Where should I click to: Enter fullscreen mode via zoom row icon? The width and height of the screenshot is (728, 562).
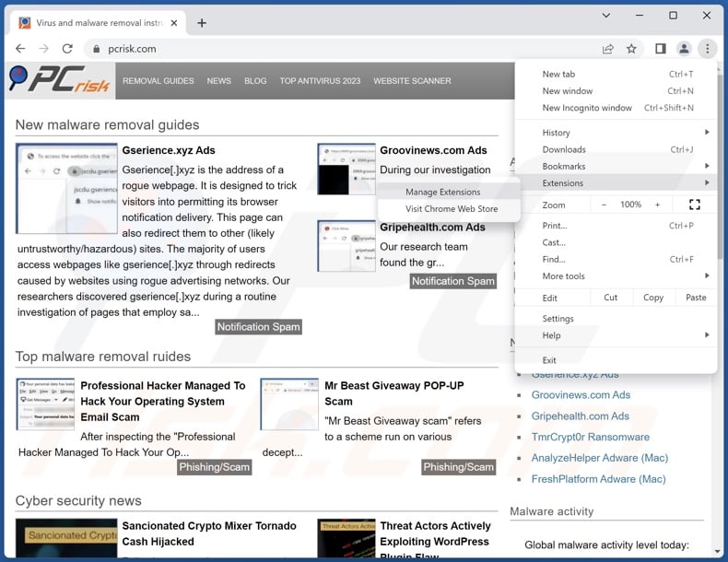click(695, 205)
